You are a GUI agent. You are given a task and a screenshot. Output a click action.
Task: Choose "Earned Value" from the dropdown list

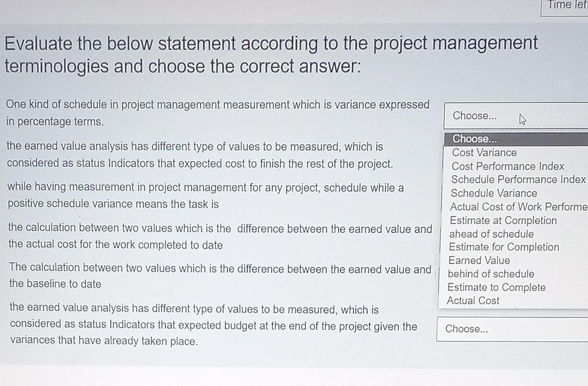pyautogui.click(x=479, y=260)
